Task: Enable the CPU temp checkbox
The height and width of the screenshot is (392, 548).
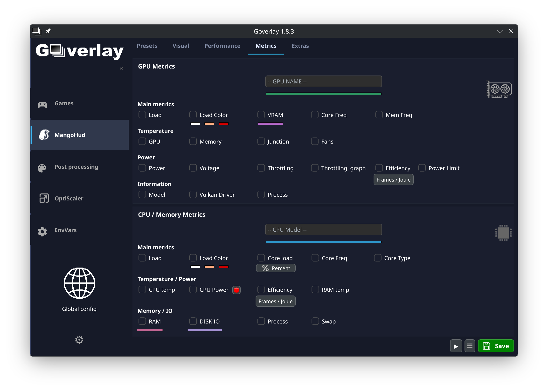Action: [142, 289]
